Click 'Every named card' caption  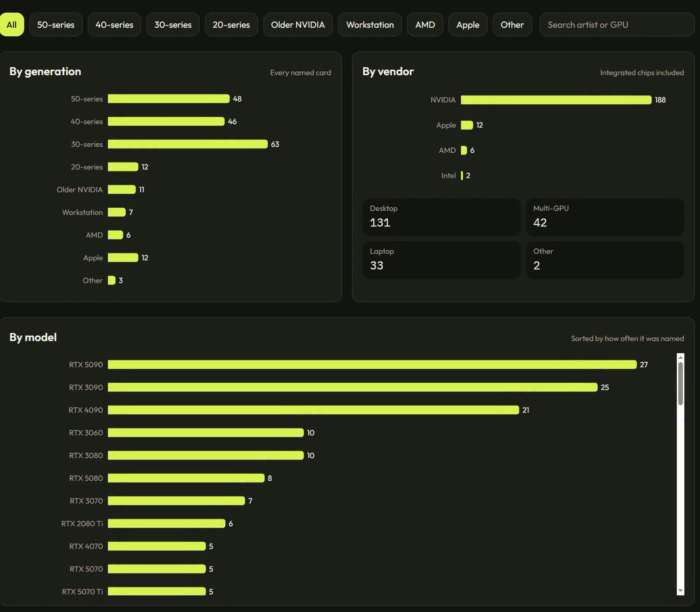point(300,72)
